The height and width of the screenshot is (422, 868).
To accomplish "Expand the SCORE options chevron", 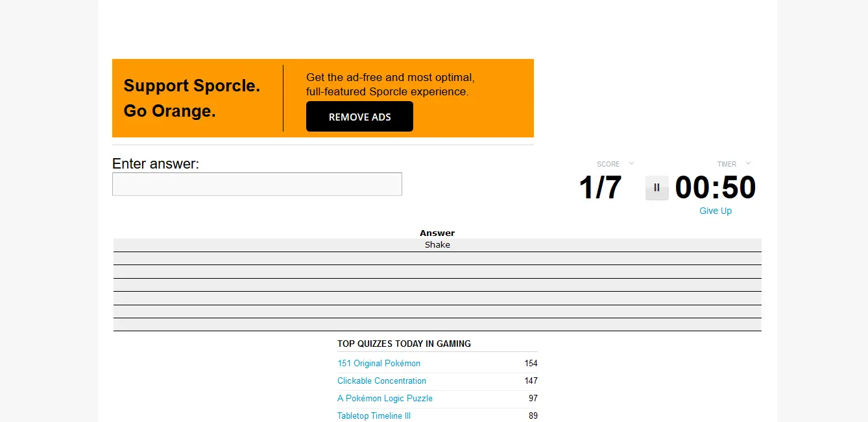I will (631, 163).
